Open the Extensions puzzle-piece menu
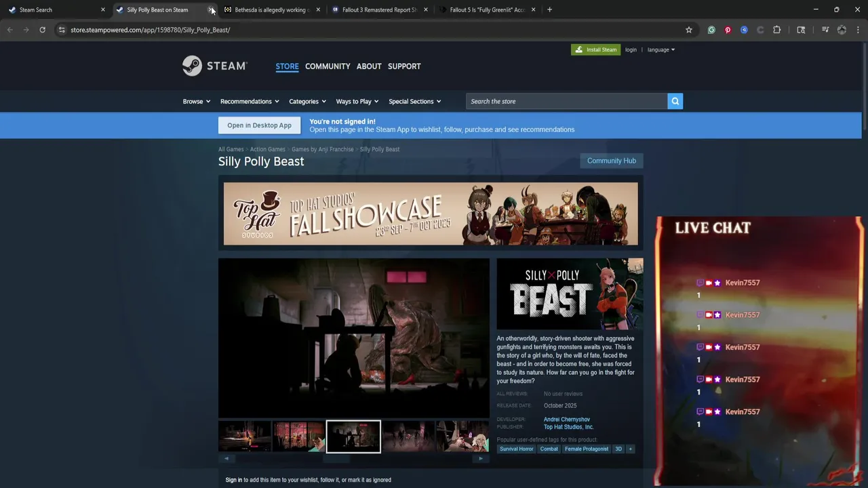This screenshot has height=488, width=868. coord(777,30)
